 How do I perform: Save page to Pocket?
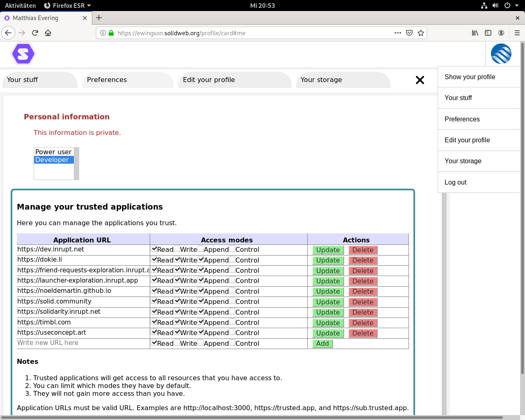pos(409,33)
